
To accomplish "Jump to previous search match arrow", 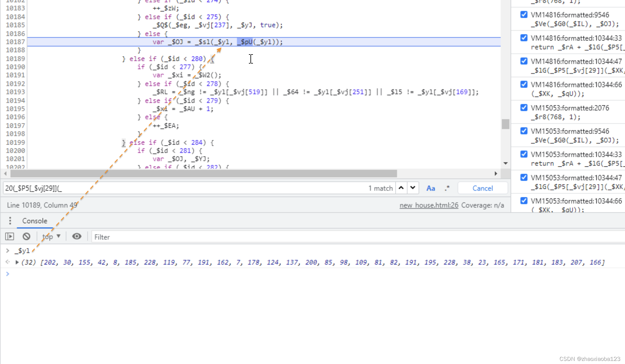I will [401, 188].
